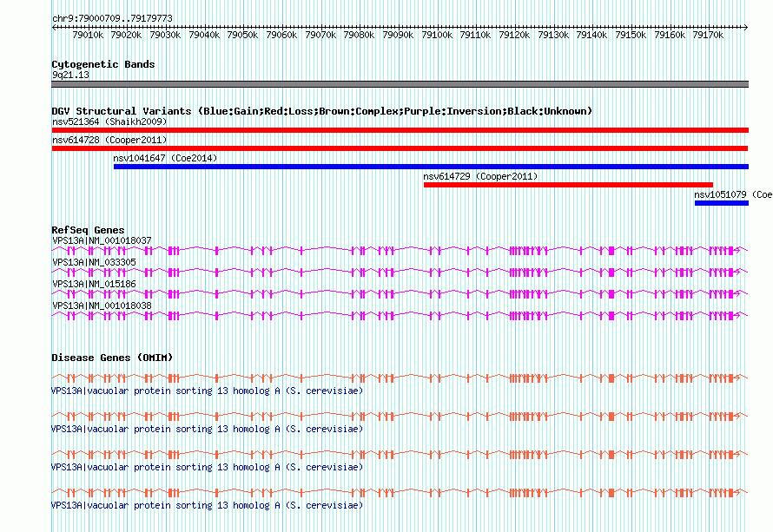The image size is (773, 532).
Task: Click the VPS13A|NM_033305 transcript label
Action: (x=94, y=263)
